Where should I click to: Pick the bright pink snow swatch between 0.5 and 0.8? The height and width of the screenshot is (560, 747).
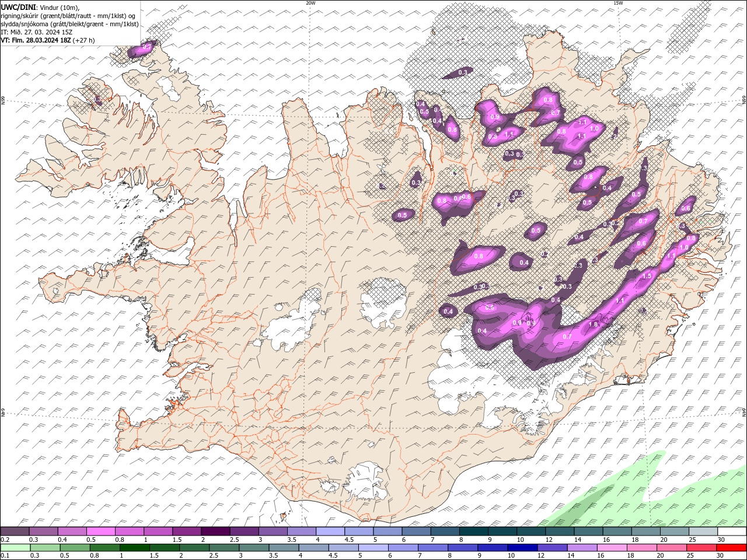click(100, 531)
